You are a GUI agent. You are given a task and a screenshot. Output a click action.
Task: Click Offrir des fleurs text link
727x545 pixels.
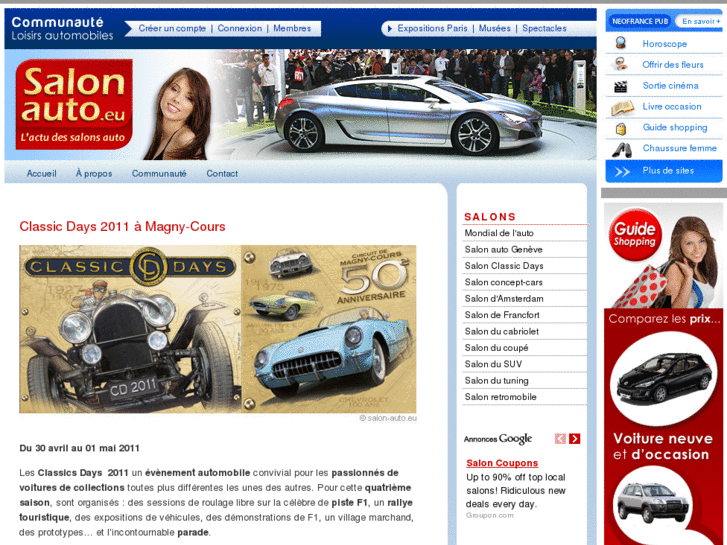[673, 64]
